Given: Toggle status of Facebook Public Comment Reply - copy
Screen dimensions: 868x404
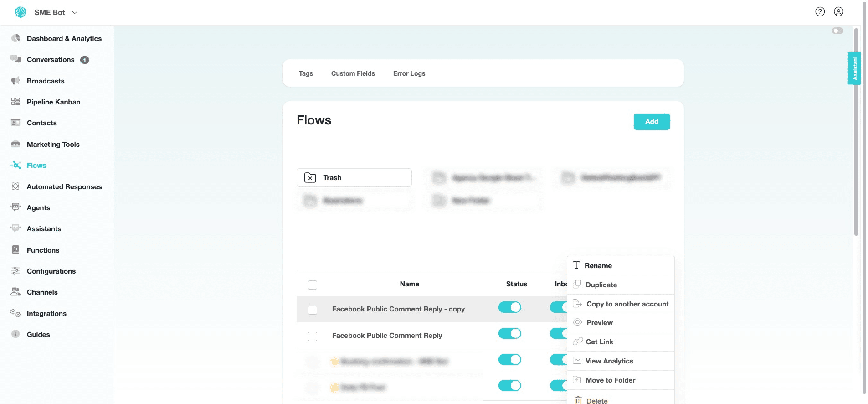Looking at the screenshot, I should point(509,307).
